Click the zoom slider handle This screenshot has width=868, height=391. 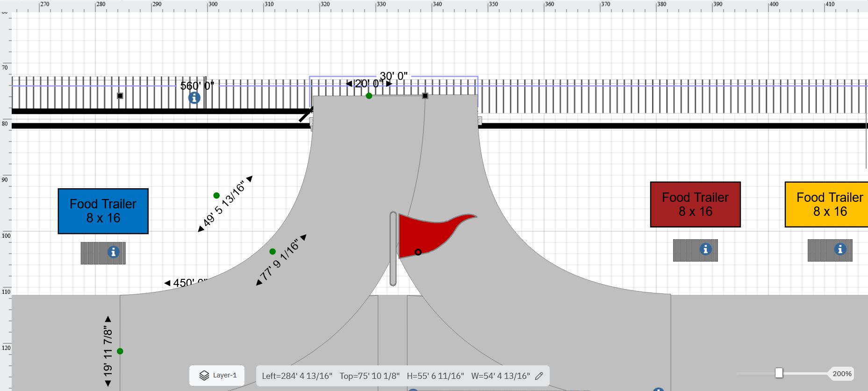pos(779,373)
